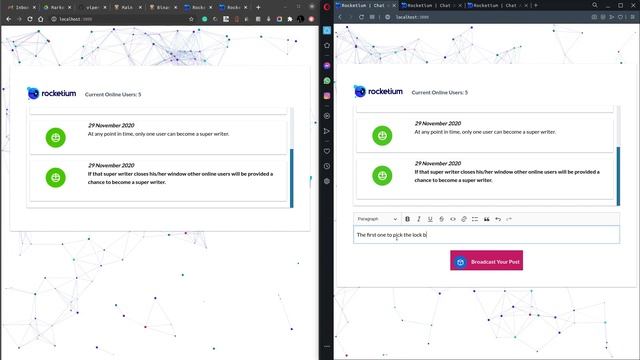This screenshot has height=360, width=640.
Task: Open the Paragraph style dropdown
Action: click(x=377, y=219)
